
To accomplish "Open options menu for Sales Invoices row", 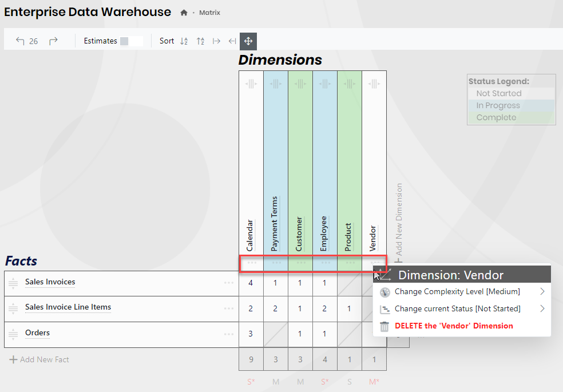I will (x=229, y=283).
